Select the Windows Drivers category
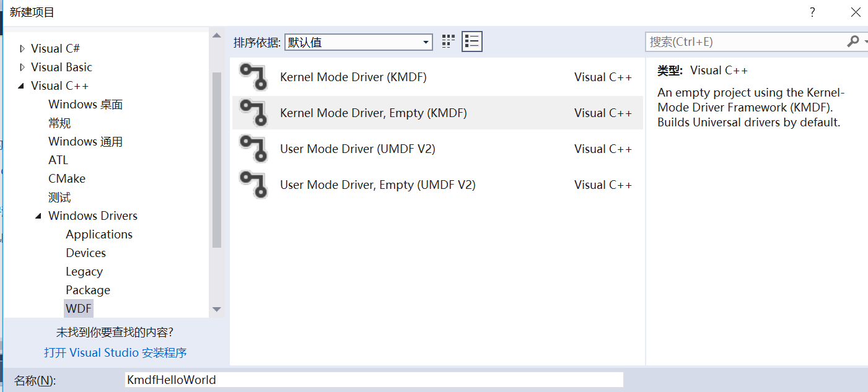The image size is (868, 392). coord(93,216)
